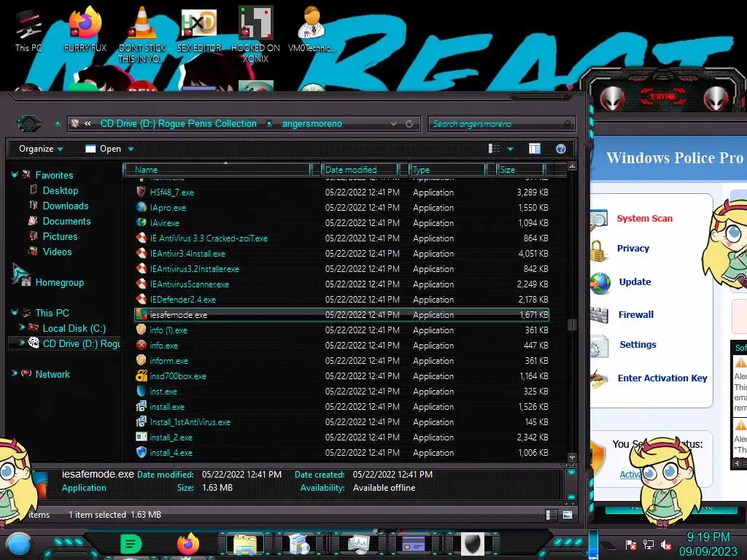Select Downloads in Favorites
The image size is (747, 560).
coord(65,206)
